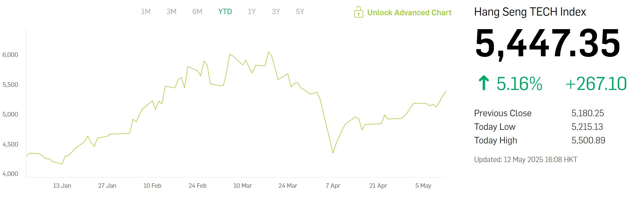
Task: Click the Updated 12 May 2025 timestamp
Action: 525,160
